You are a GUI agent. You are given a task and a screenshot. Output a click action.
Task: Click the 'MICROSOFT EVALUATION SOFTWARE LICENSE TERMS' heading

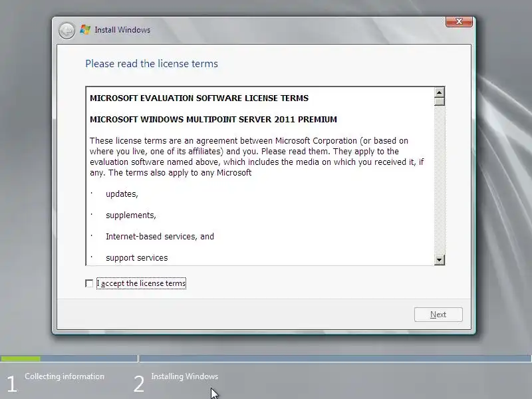[199, 98]
